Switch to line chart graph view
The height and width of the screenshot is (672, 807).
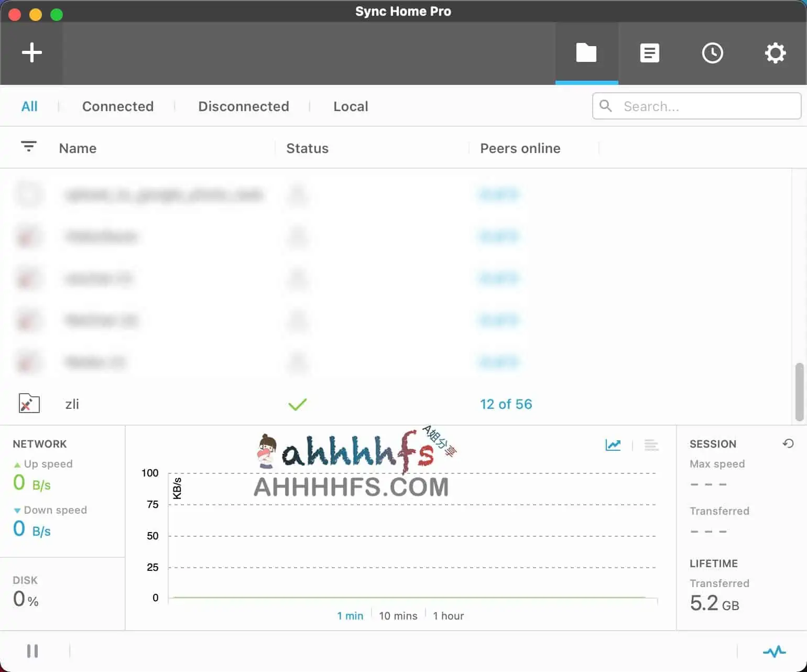click(x=613, y=445)
